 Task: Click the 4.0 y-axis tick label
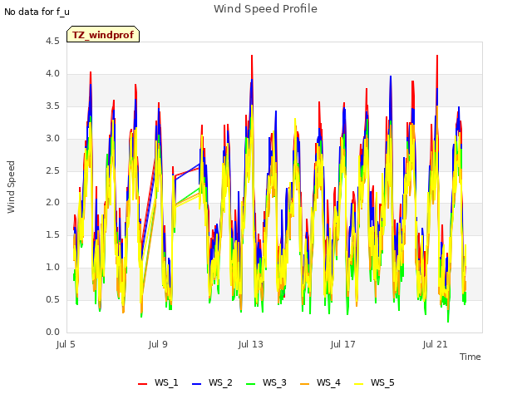click(52, 74)
